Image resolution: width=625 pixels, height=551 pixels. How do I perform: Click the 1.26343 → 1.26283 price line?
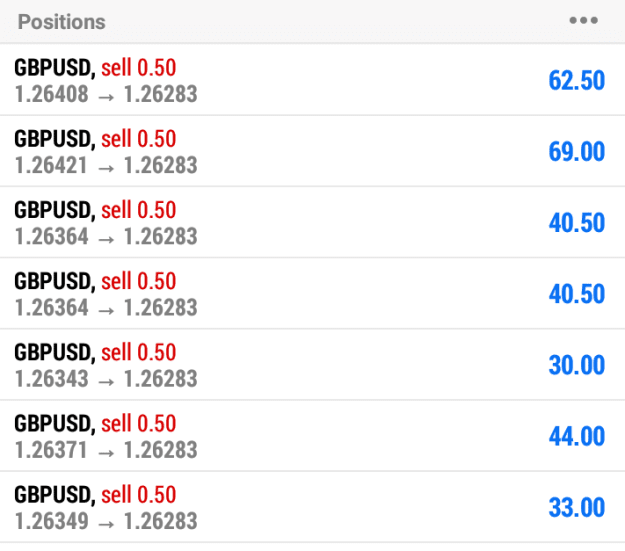(x=106, y=379)
